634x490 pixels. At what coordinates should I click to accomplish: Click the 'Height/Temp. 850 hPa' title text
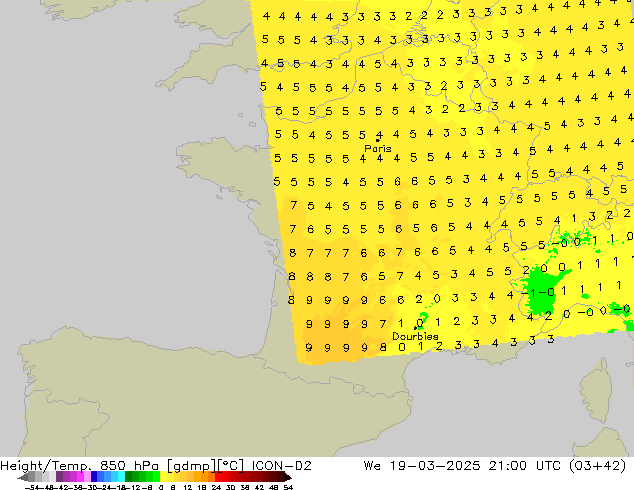[79, 466]
